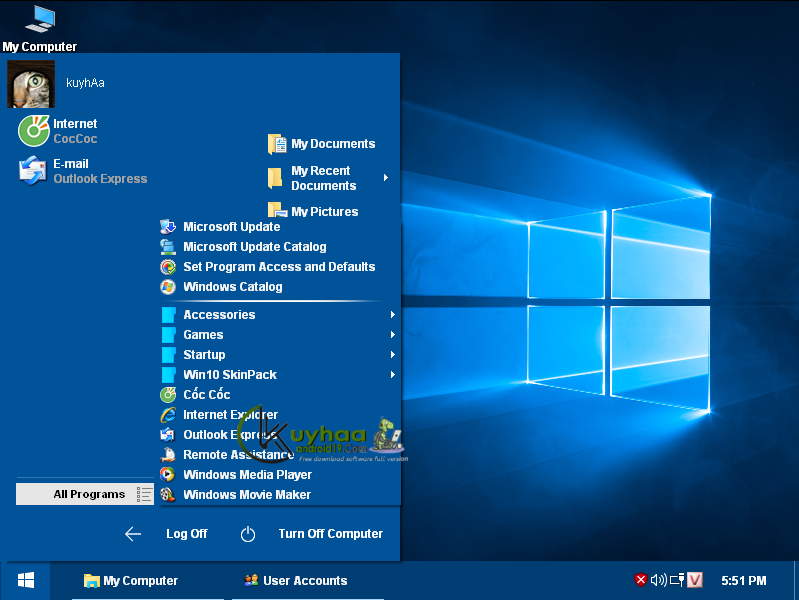Click the back arrow icon next to Log Off

[133, 534]
